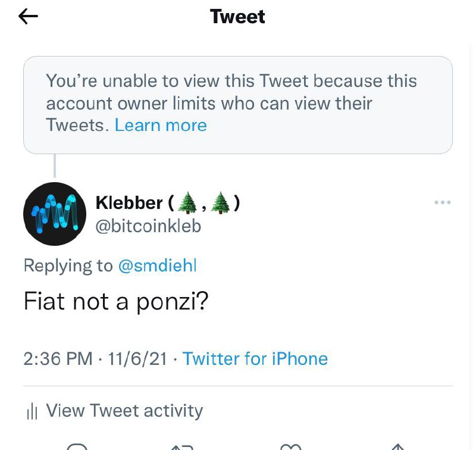
Task: Click the Twitter for iPhone link
Action: click(255, 358)
